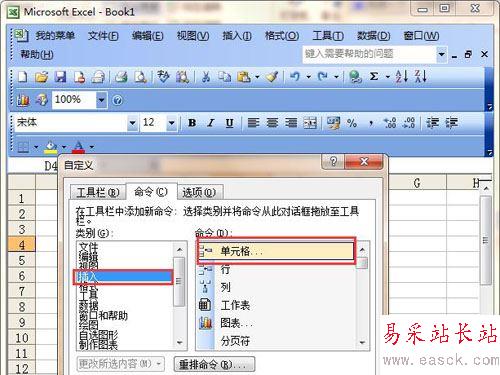Paste with the clipboard icon

(x=244, y=77)
